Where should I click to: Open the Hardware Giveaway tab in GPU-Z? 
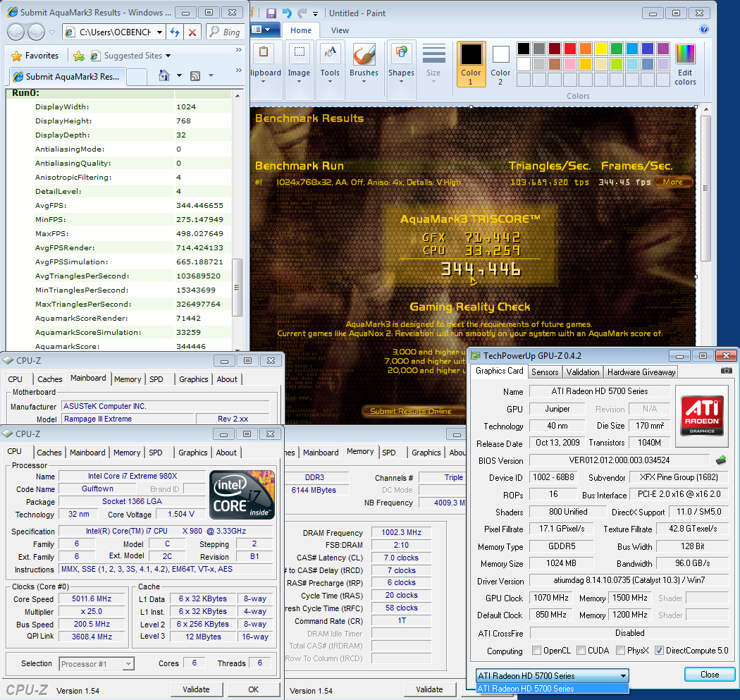click(641, 372)
